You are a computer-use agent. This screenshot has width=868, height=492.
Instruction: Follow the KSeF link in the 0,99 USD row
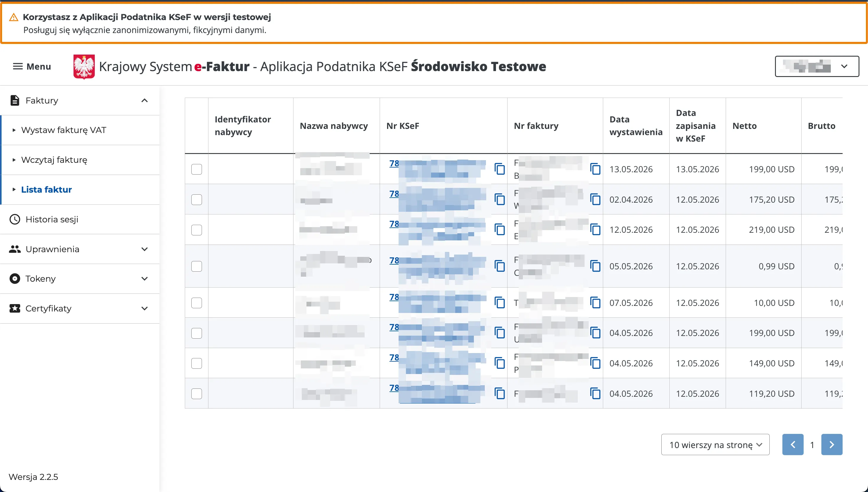coord(438,266)
